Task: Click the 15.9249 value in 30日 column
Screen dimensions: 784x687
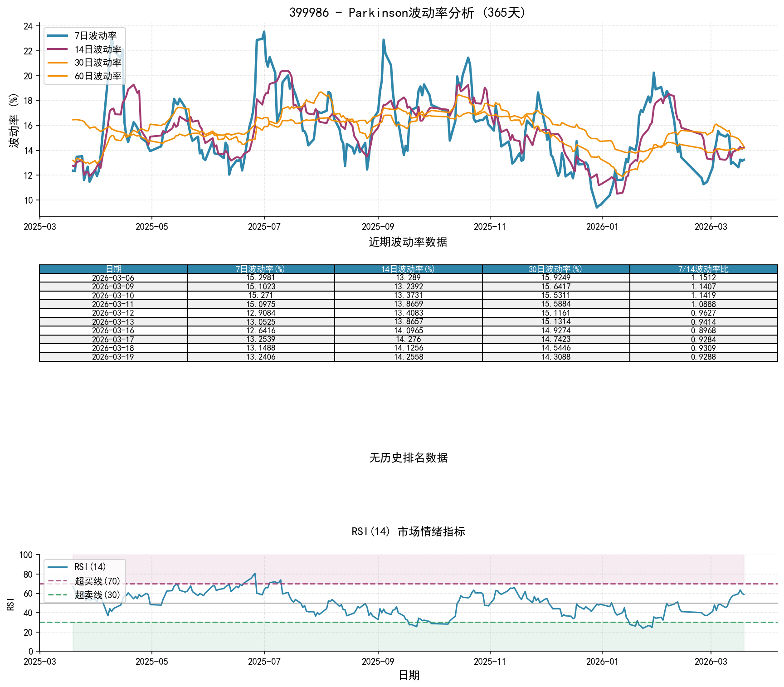Action: [556, 278]
